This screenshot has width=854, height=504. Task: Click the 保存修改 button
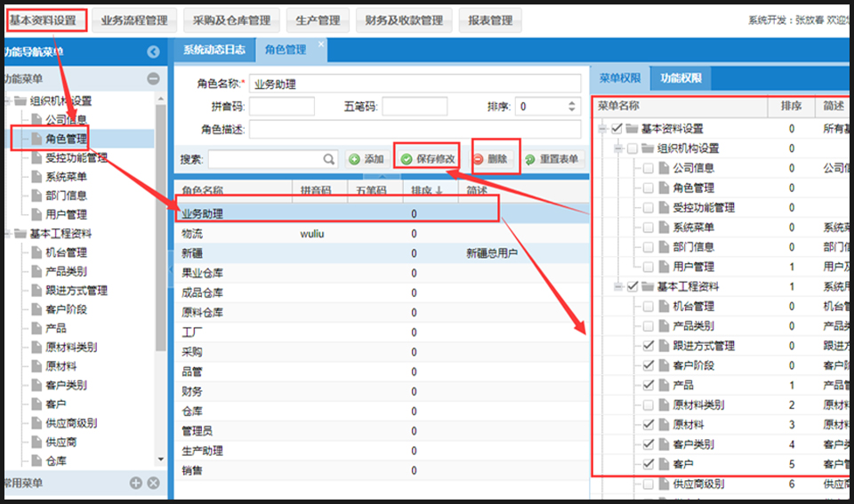pyautogui.click(x=428, y=159)
